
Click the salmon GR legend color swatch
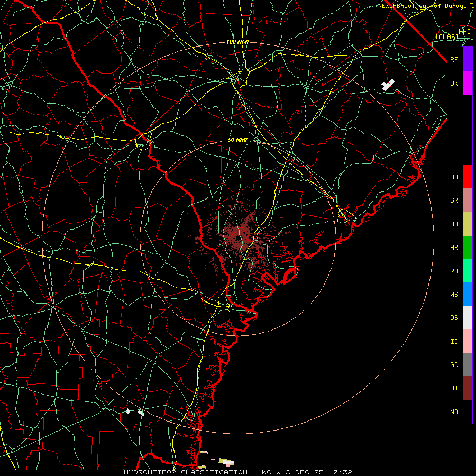tap(467, 200)
